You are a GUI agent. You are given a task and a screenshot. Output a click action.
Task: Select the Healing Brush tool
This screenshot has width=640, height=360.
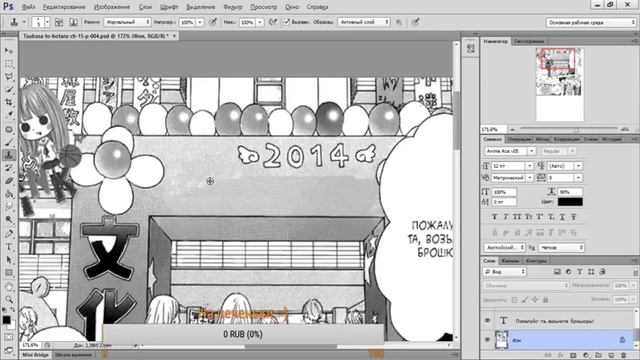[x=9, y=130]
